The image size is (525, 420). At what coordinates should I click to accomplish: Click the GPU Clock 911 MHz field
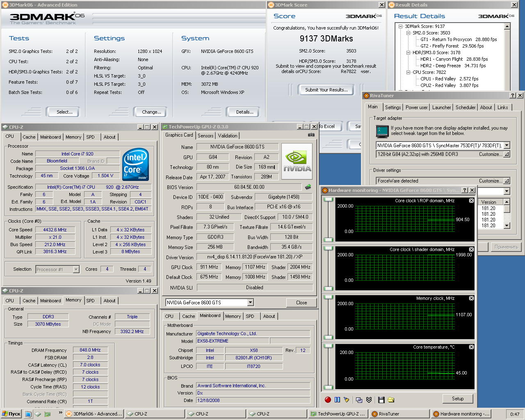(x=209, y=267)
